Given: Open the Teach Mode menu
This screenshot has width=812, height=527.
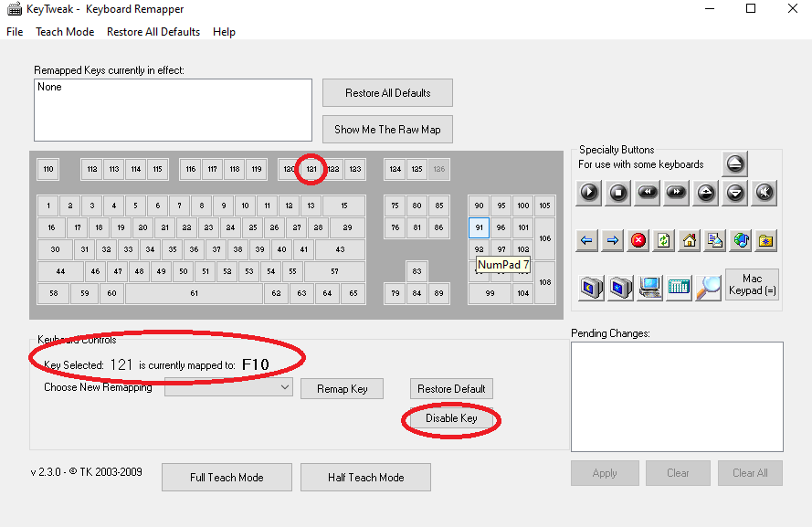Looking at the screenshot, I should [65, 32].
